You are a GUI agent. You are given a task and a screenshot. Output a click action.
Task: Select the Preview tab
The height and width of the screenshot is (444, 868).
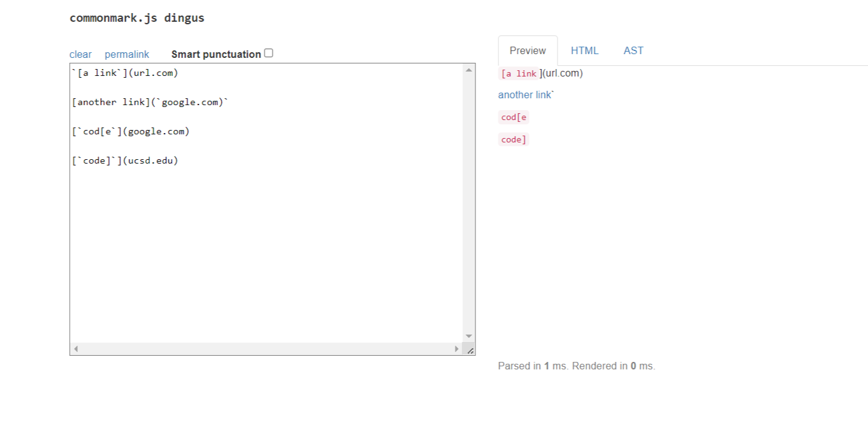tap(528, 51)
